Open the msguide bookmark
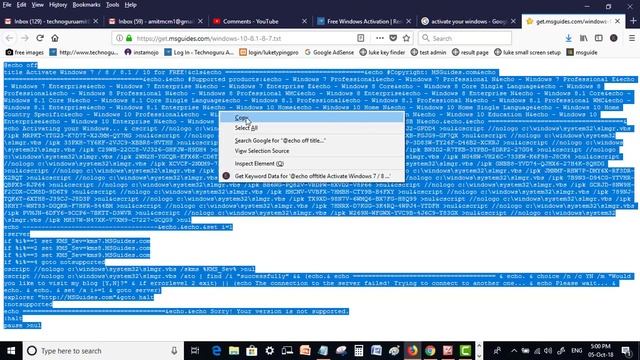The image size is (640, 360). [x=582, y=52]
